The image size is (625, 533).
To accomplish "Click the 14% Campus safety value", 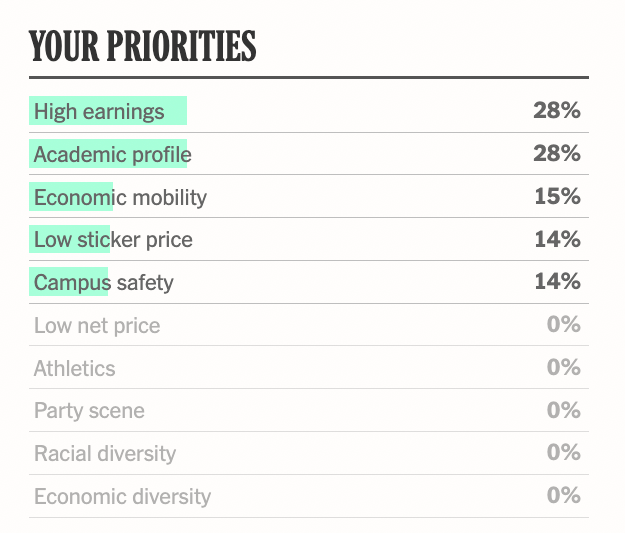I will click(x=558, y=281).
